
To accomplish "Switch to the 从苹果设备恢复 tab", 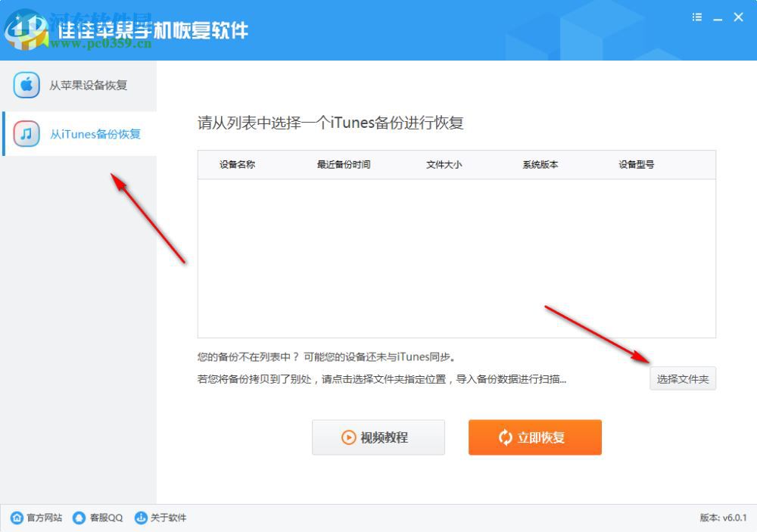I will point(79,86).
